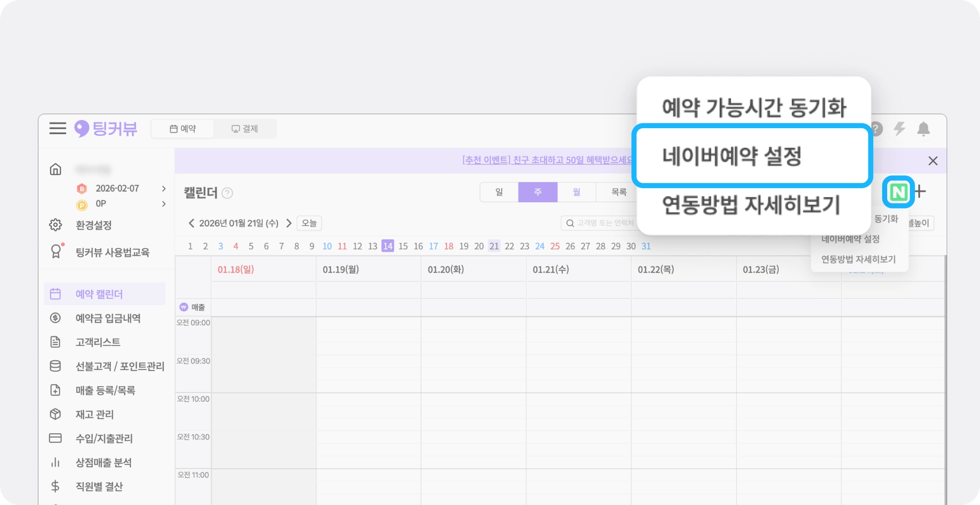
Task: Open 예약 캘린더 in the sidebar
Action: 105,294
